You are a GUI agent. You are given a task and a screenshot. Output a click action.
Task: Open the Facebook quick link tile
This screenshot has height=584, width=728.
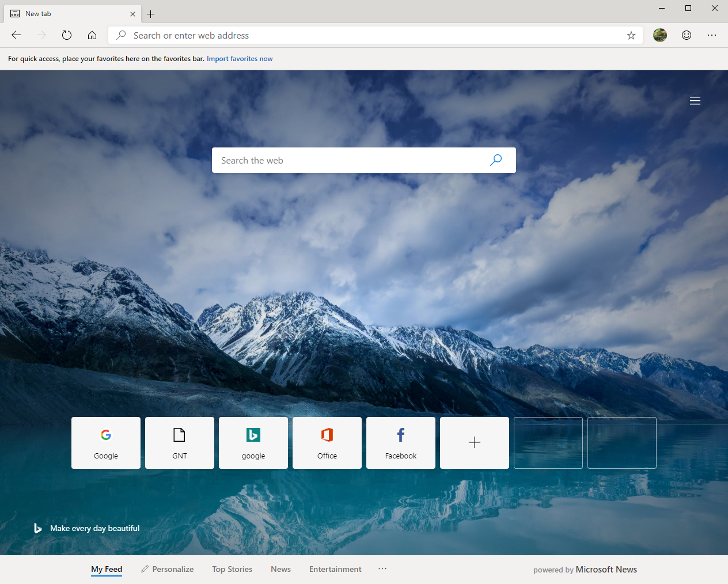(400, 442)
